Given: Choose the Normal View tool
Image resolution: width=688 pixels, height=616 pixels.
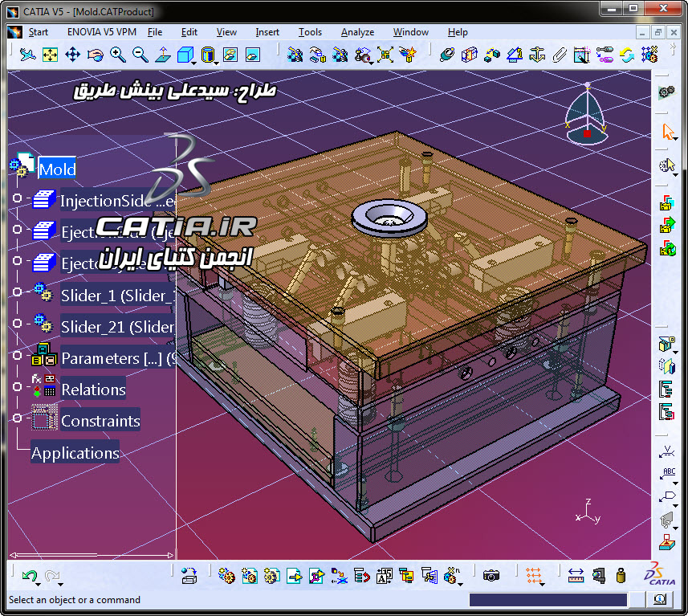Looking at the screenshot, I should (x=163, y=55).
